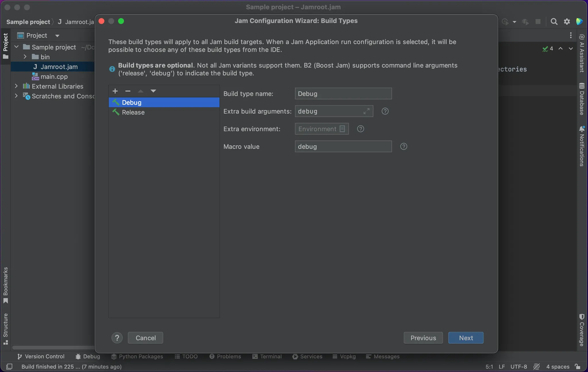
Task: Click the Extra build arguments field
Action: 334,111
